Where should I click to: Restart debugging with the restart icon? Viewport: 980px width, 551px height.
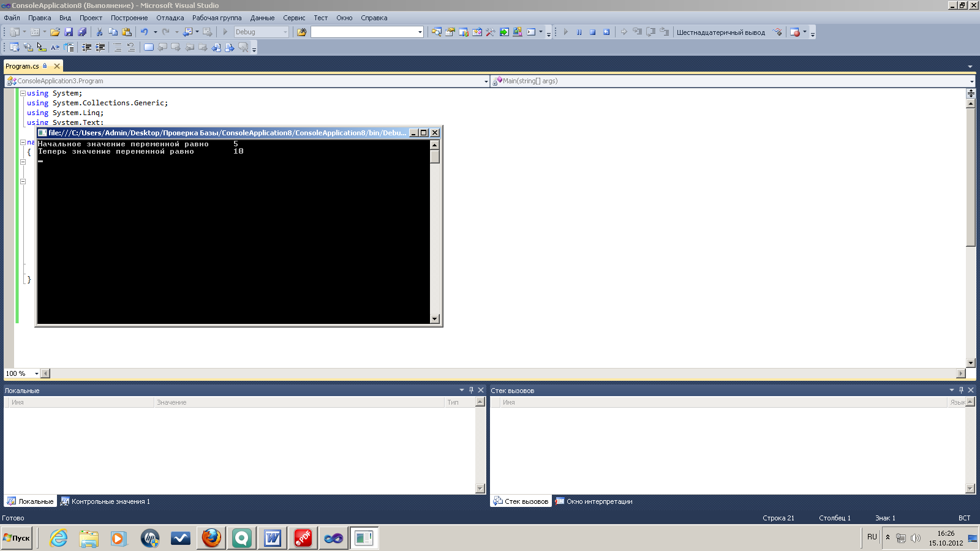tap(606, 32)
